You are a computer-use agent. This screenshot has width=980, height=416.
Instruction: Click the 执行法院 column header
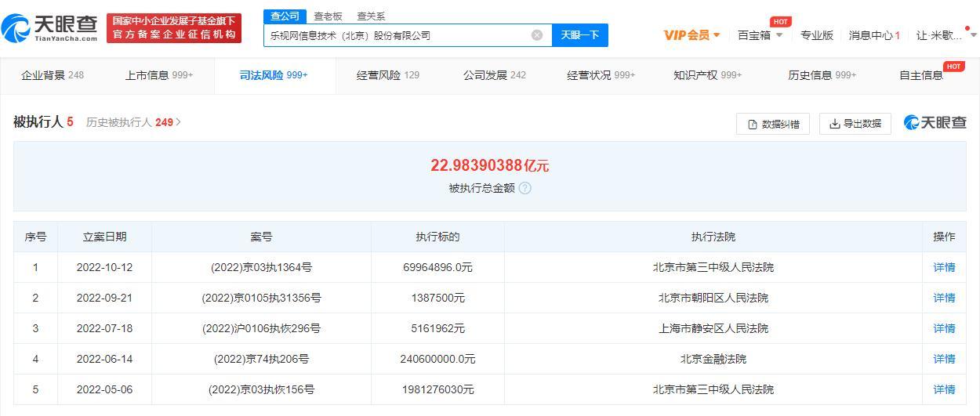713,237
